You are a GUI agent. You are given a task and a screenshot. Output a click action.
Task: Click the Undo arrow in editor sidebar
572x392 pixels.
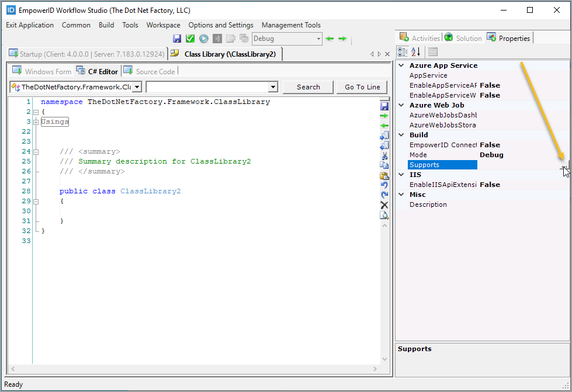[x=384, y=185]
